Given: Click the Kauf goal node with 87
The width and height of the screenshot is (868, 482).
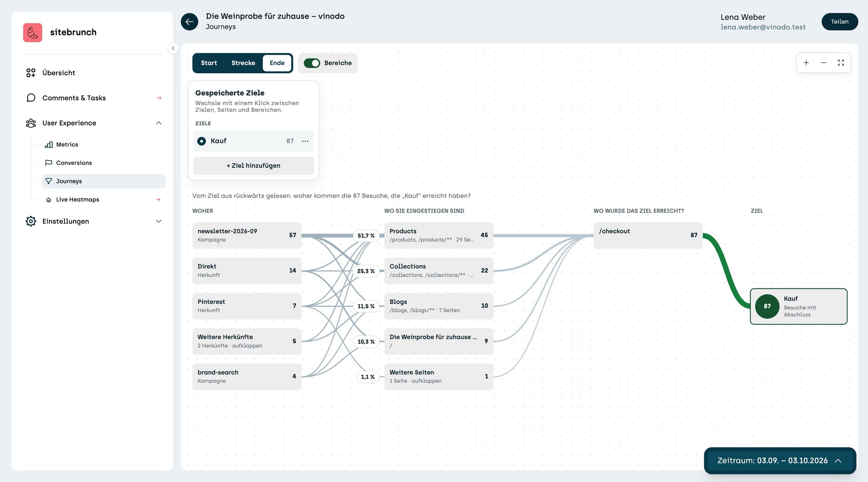Looking at the screenshot, I should (x=799, y=306).
